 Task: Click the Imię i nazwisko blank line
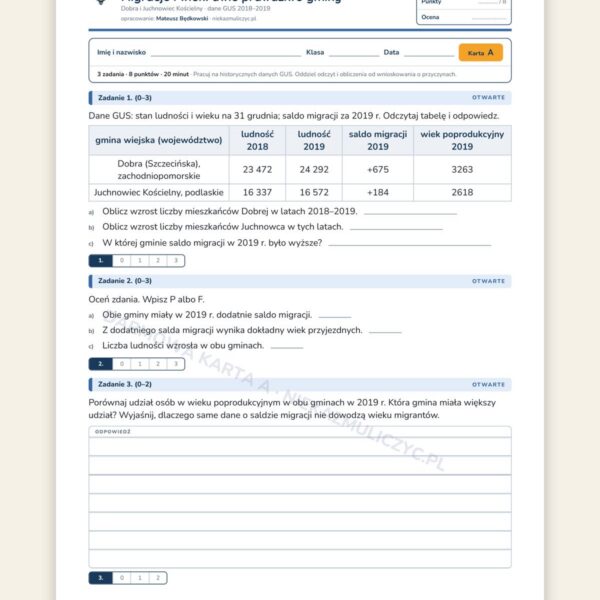tap(226, 55)
